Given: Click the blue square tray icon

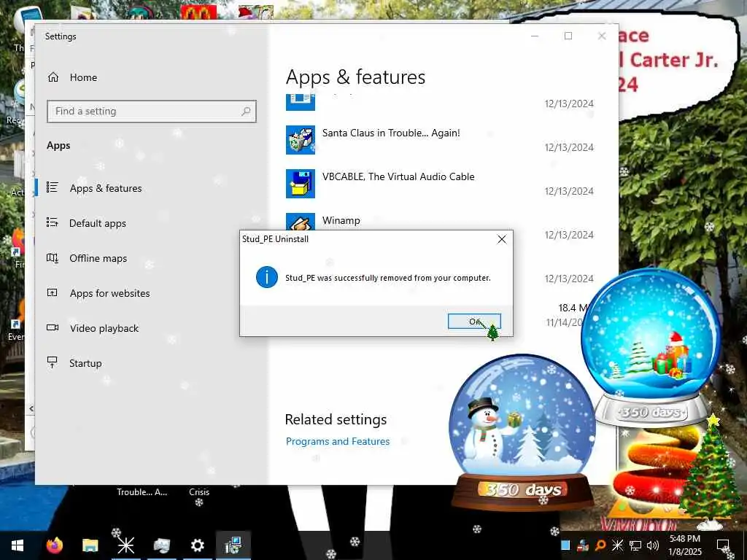Looking at the screenshot, I should coord(565,545).
